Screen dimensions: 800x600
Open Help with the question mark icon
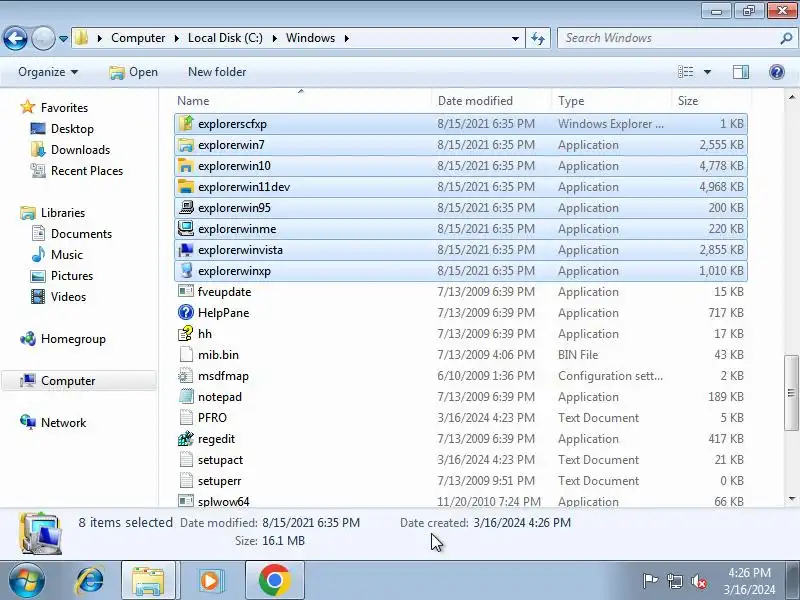click(777, 72)
